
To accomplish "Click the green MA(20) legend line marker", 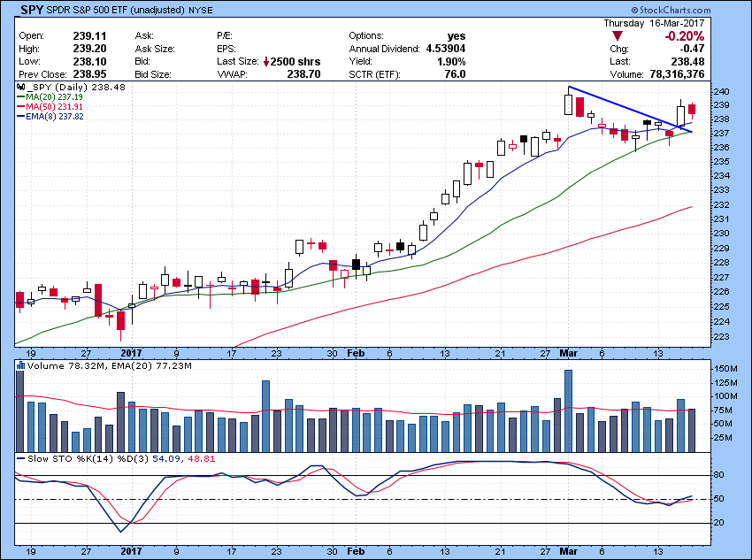I will coord(20,97).
